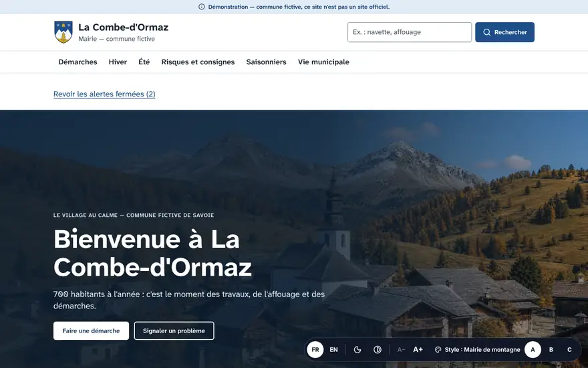Switch language to FR
The image size is (588, 368).
315,349
